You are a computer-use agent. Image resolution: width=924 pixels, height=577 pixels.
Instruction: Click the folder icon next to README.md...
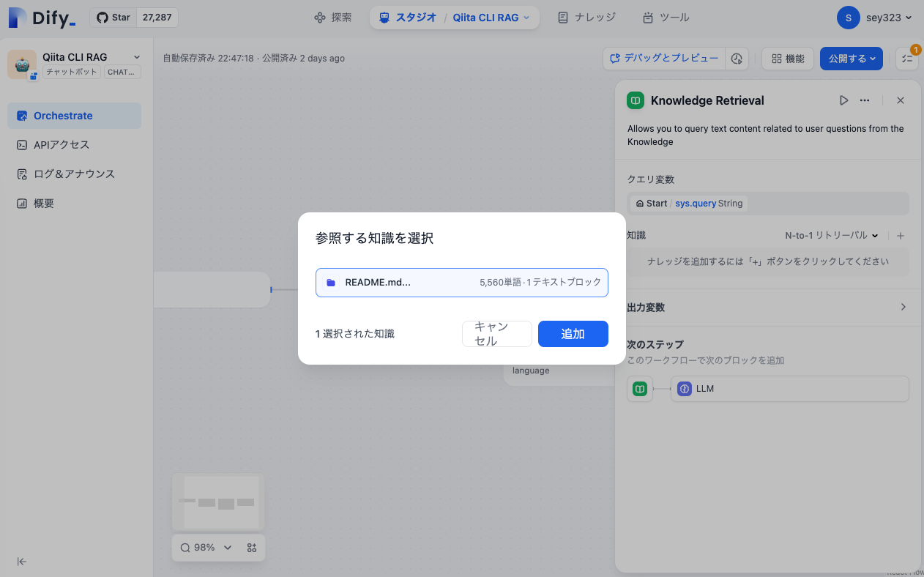tap(331, 282)
